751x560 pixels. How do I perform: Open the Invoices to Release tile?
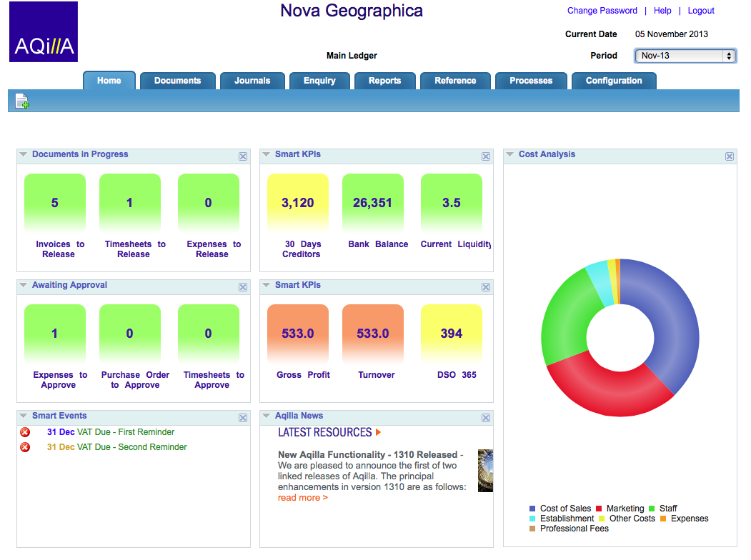point(55,202)
